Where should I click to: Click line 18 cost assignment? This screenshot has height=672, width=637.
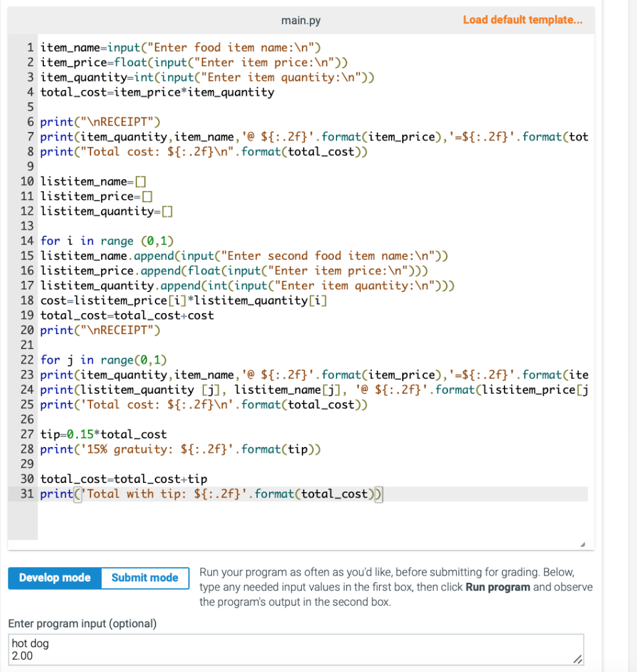coord(184,301)
